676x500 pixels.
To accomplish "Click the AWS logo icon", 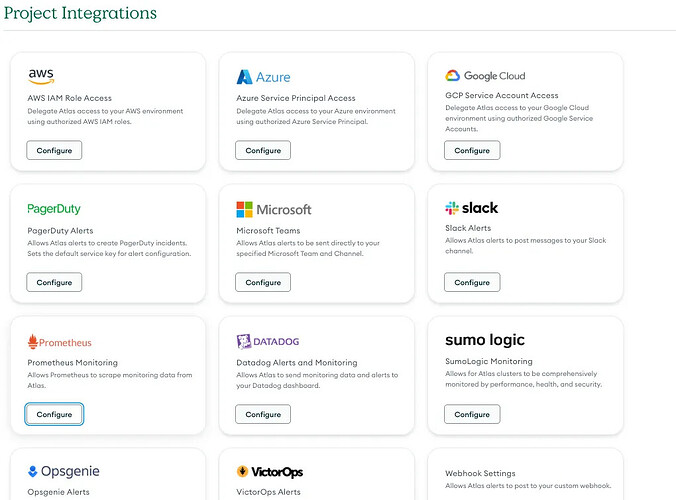I will tap(41, 76).
